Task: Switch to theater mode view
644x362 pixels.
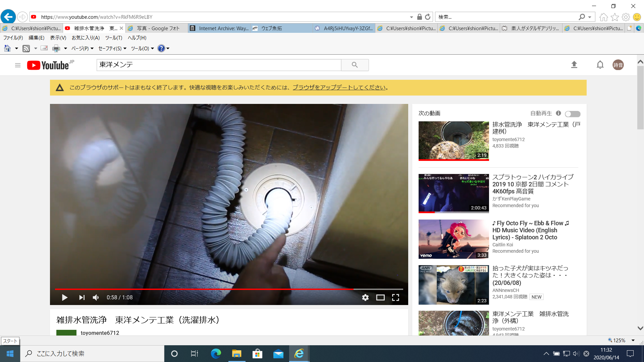Action: tap(380, 297)
